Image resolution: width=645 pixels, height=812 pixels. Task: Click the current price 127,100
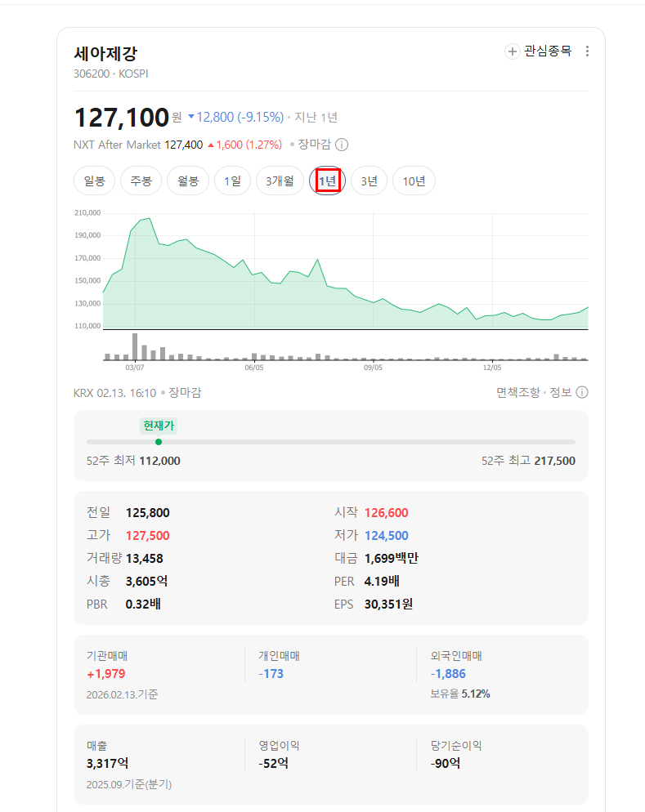(122, 118)
